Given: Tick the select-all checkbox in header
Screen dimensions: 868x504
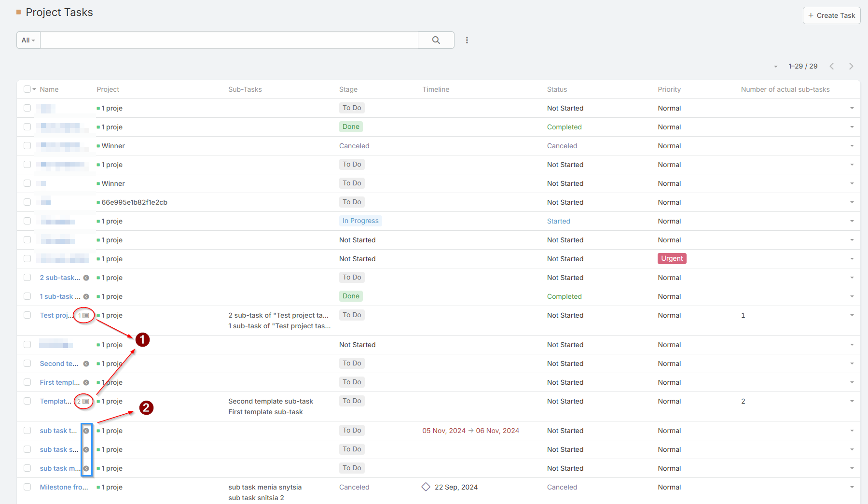Looking at the screenshot, I should pyautogui.click(x=27, y=89).
